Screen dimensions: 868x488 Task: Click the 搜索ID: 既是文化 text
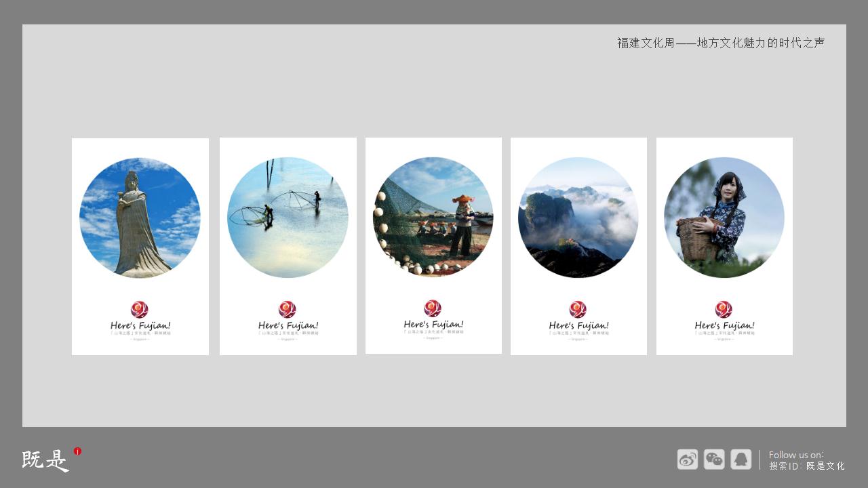coord(807,466)
